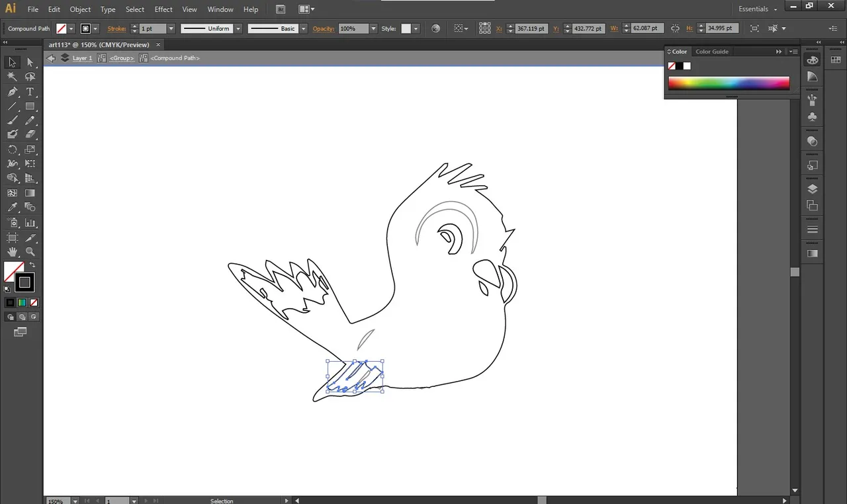Select the Slice tool
The width and height of the screenshot is (847, 504).
pos(30,237)
